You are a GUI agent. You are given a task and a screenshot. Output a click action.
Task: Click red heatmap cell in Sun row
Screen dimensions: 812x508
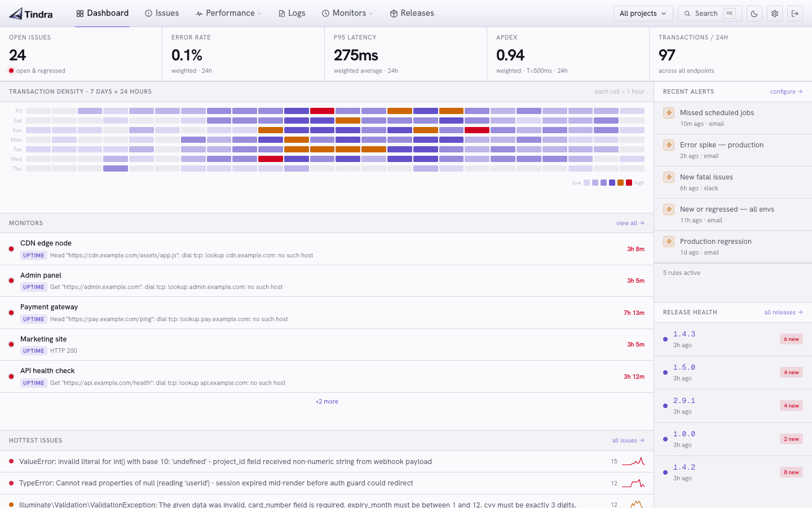tap(477, 130)
